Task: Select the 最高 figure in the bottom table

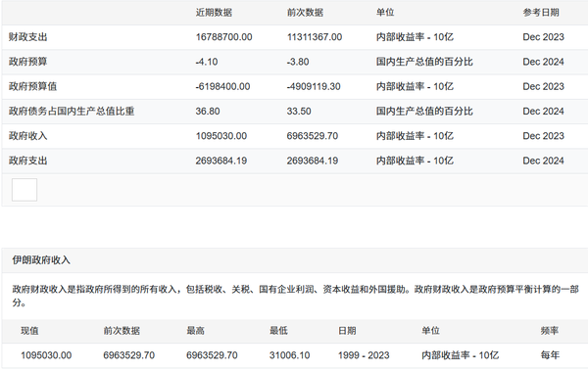Action: click(x=212, y=355)
